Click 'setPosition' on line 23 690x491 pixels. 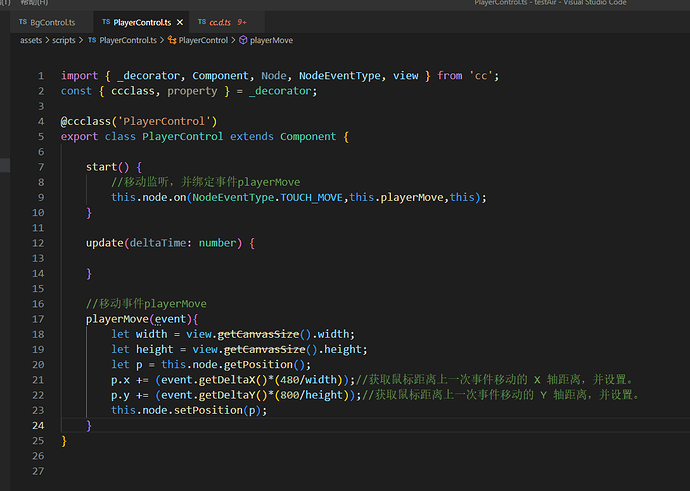(x=208, y=410)
